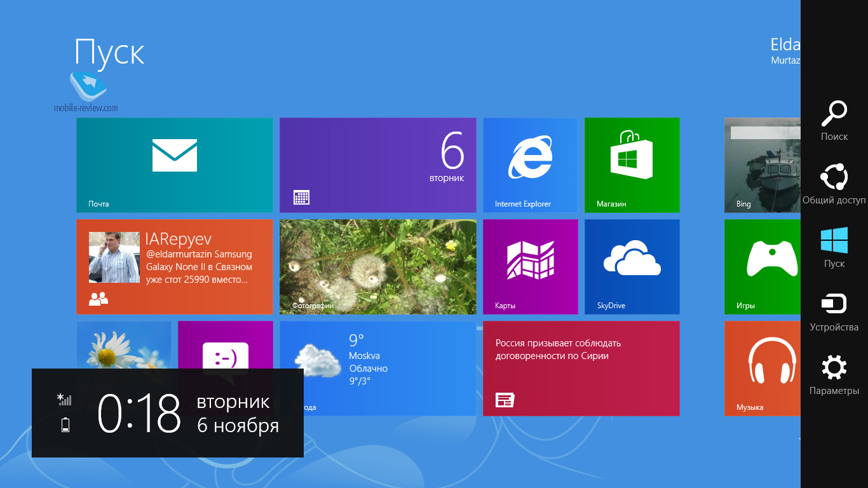868x488 pixels.
Task: Open the Messaging tile with smiley face
Action: point(226,345)
